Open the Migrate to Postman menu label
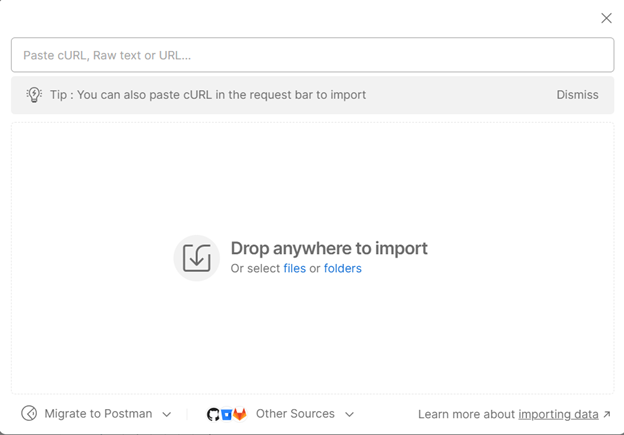 98,414
